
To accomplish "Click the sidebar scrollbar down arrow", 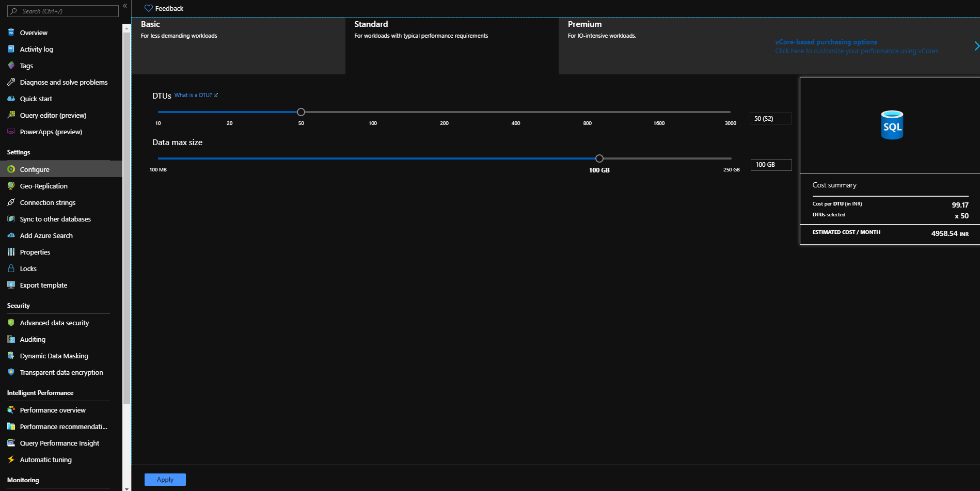I will [x=127, y=488].
